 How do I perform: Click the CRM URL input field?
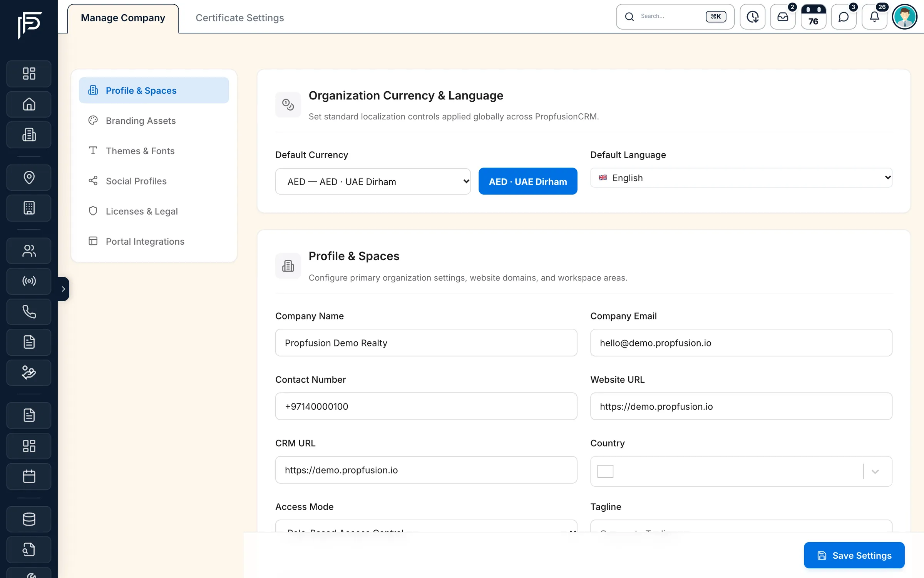click(426, 470)
